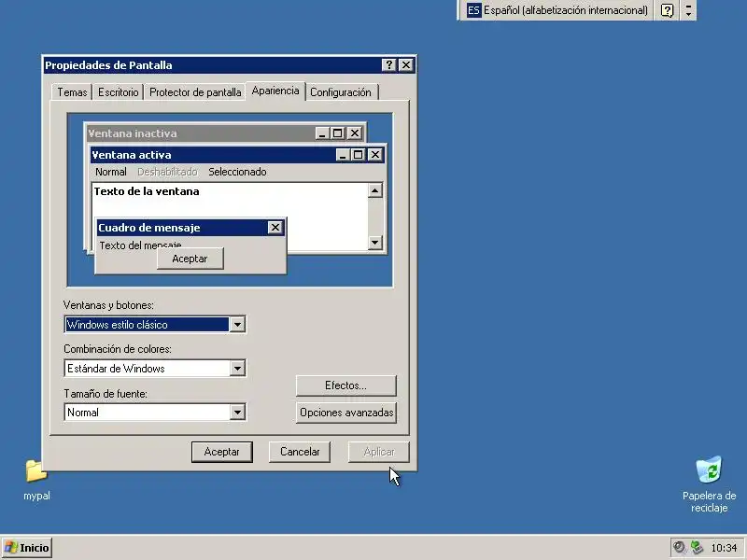Click the preview scrollbar down arrow
Image resolution: width=747 pixels, height=560 pixels.
tap(375, 243)
